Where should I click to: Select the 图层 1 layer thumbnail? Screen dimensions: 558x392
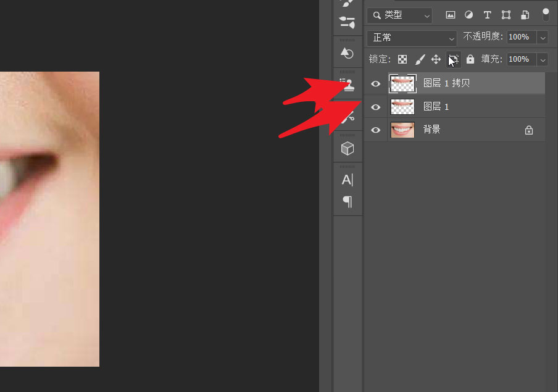pos(402,107)
